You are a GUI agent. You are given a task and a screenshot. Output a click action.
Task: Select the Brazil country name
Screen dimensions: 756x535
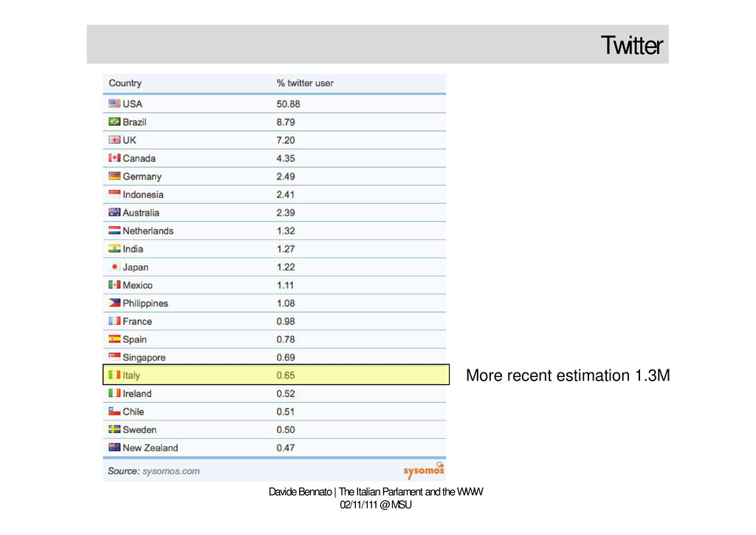click(134, 122)
